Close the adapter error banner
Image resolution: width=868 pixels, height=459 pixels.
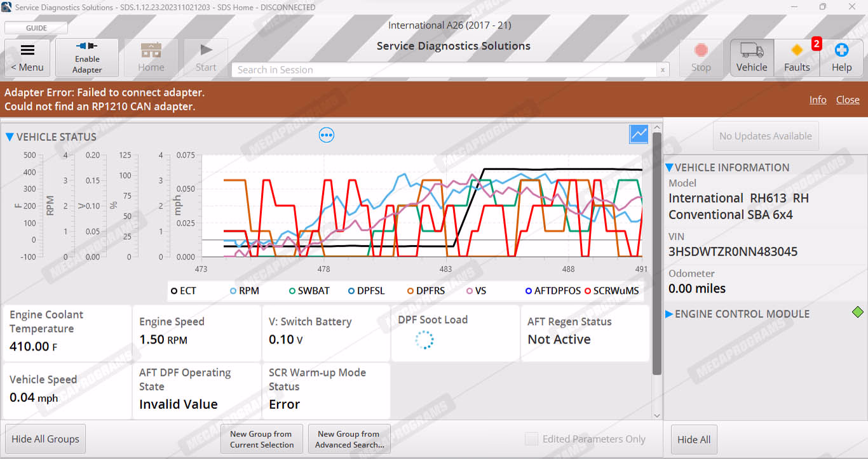point(848,100)
